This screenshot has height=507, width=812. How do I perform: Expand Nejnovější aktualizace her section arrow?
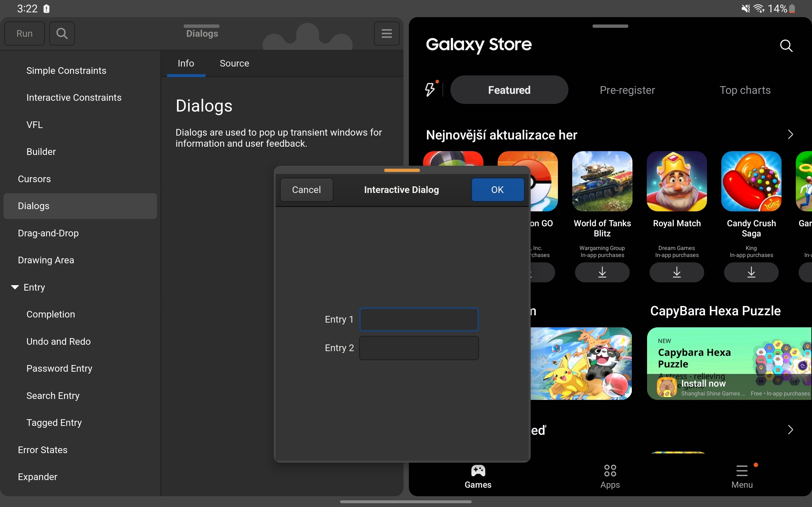[790, 134]
